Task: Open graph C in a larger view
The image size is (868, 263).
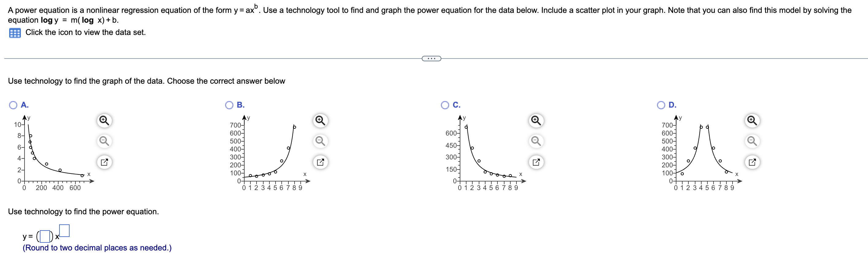Action: pyautogui.click(x=536, y=162)
